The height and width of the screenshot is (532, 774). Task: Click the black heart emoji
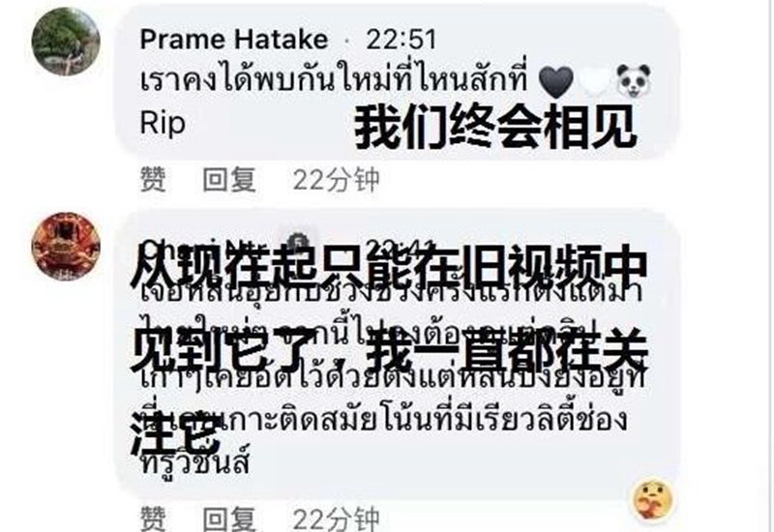pyautogui.click(x=555, y=82)
